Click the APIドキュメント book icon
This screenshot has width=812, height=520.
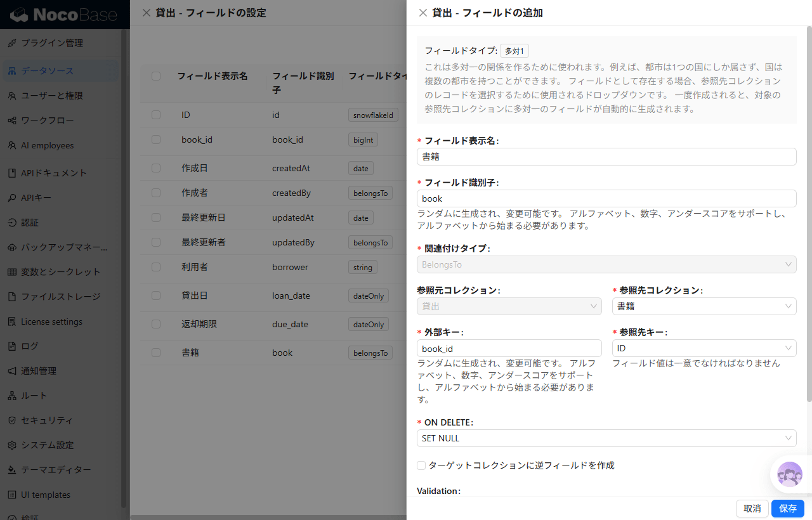click(12, 173)
